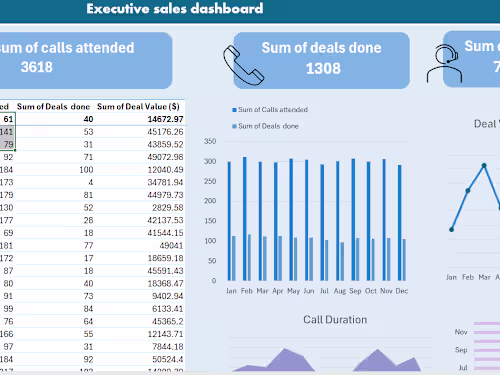Click the Nov bar in horizontal chart
Image resolution: width=500 pixels, height=375 pixels.
tap(487, 332)
